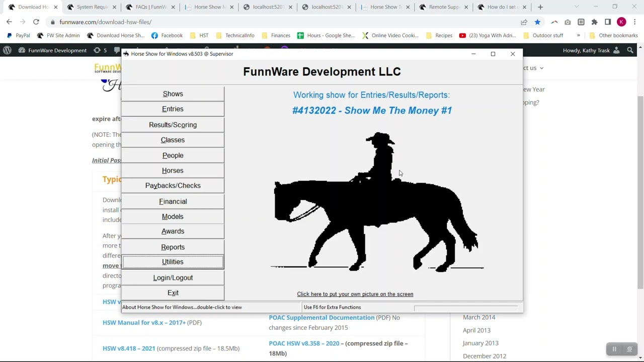
Task: Open the HSW v8.418 - 2021 download link
Action: pos(129,348)
